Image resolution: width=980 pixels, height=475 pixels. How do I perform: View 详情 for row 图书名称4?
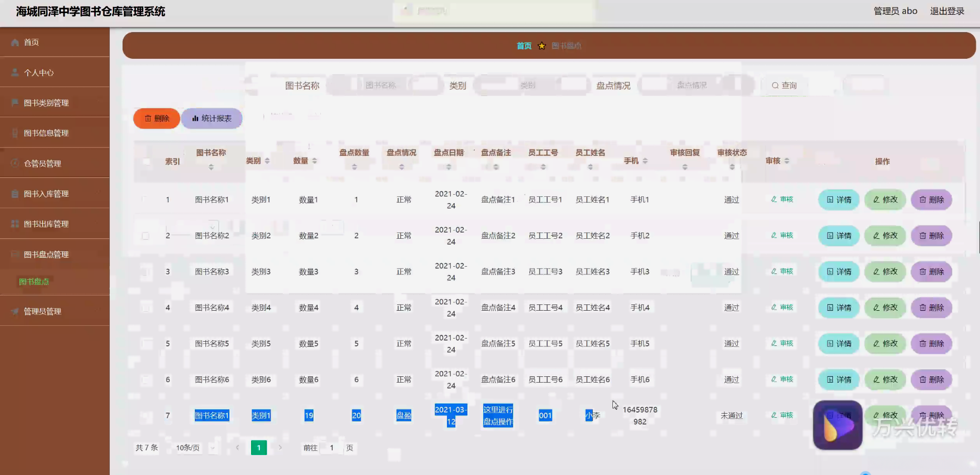pos(839,308)
